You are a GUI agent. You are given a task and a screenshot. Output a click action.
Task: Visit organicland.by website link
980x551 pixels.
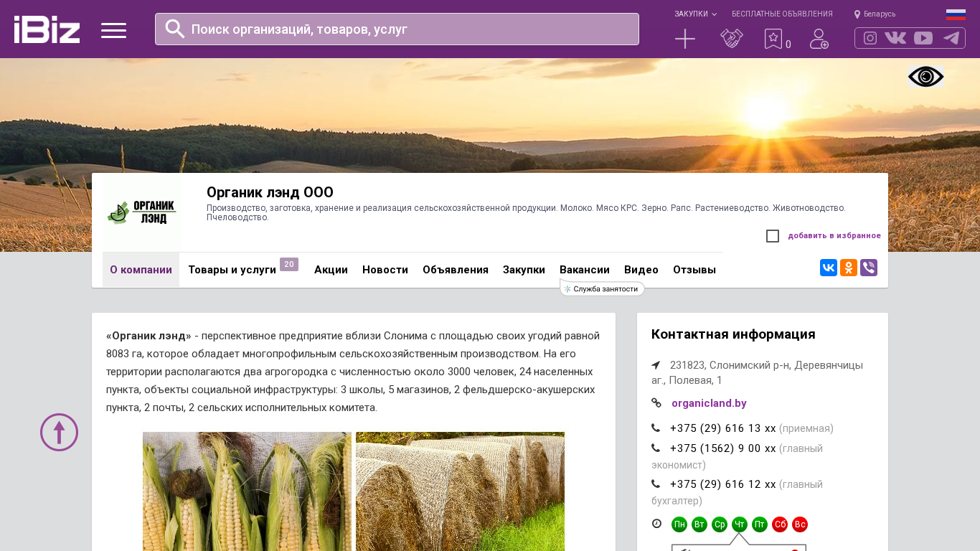click(709, 403)
